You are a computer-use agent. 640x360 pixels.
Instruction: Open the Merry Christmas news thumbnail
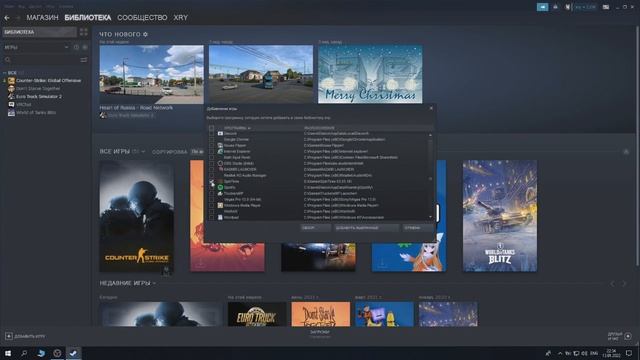point(370,74)
